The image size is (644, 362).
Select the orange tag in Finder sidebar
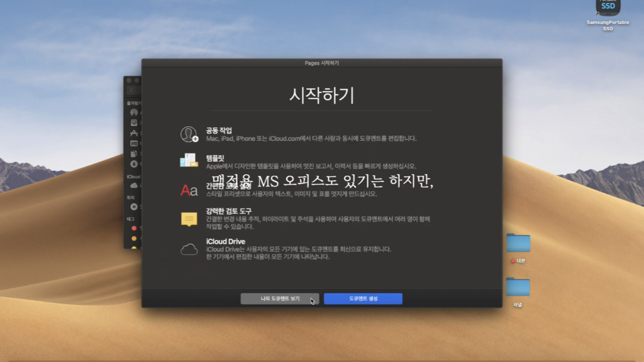(134, 238)
